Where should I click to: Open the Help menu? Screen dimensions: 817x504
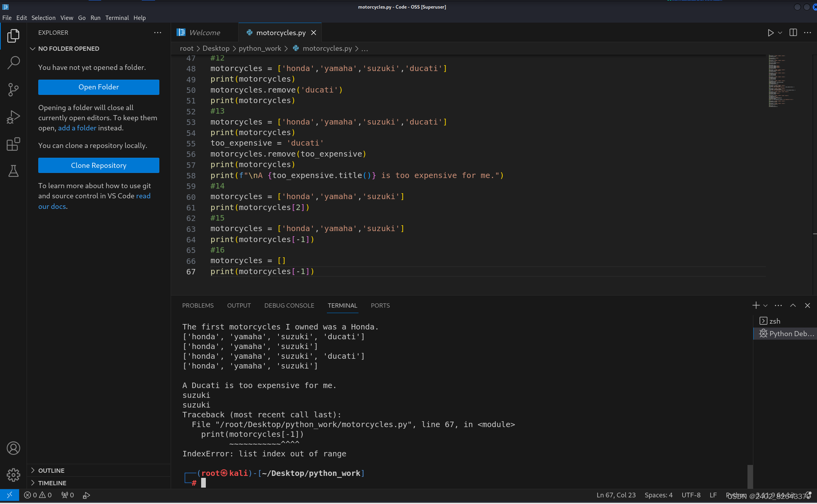pyautogui.click(x=139, y=18)
